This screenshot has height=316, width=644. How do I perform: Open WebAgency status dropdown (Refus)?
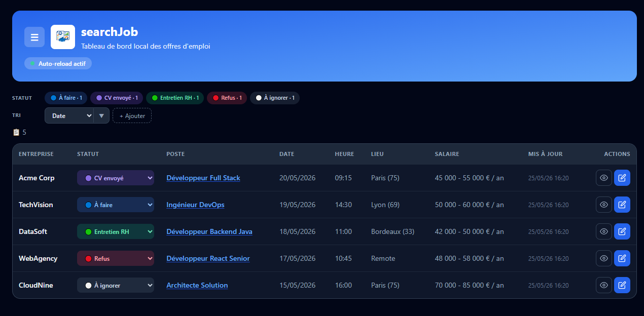pyautogui.click(x=116, y=258)
